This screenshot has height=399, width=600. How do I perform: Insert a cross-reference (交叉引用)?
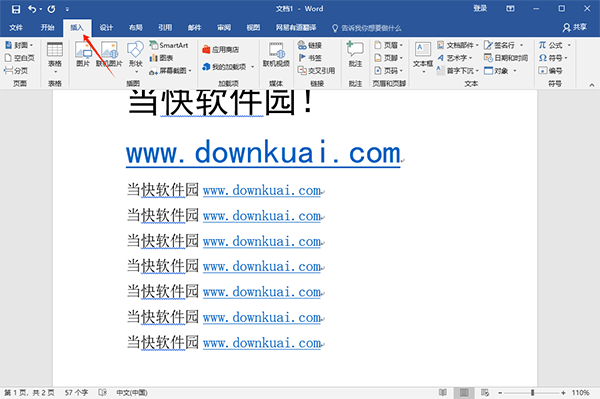coord(316,70)
